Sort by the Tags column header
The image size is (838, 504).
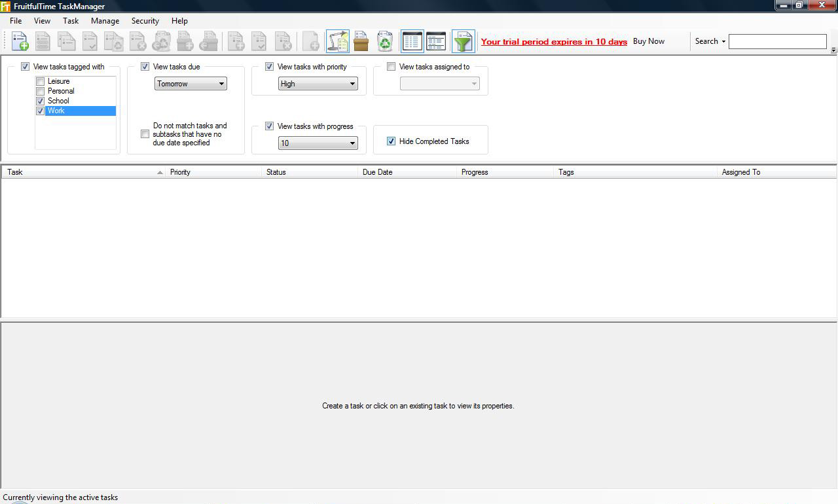point(635,172)
